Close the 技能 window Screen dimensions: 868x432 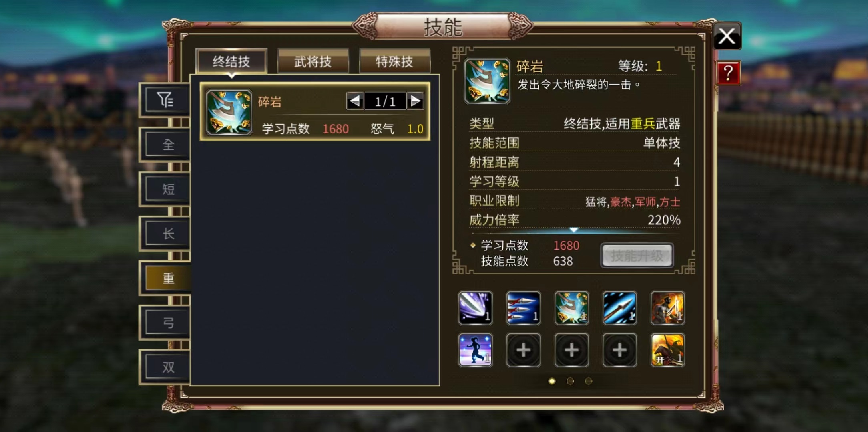[x=727, y=36]
